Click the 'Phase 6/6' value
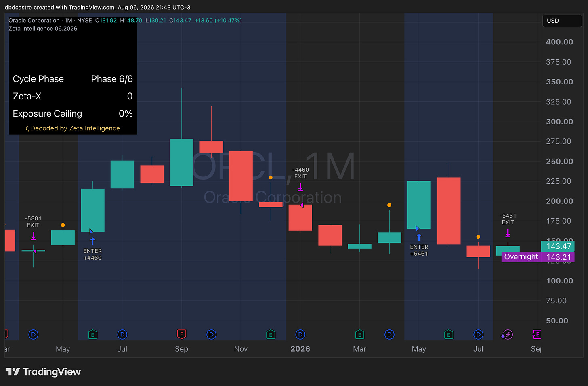 click(112, 79)
